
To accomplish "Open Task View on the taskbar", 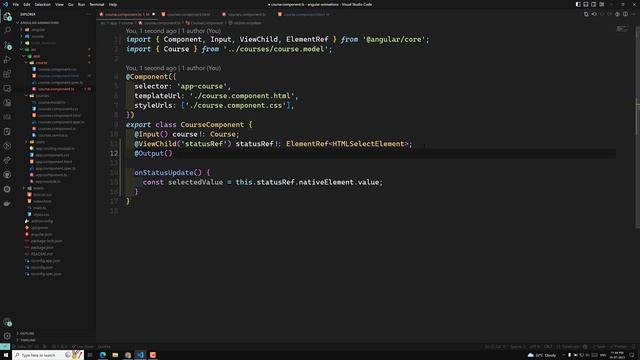I will 90,355.
